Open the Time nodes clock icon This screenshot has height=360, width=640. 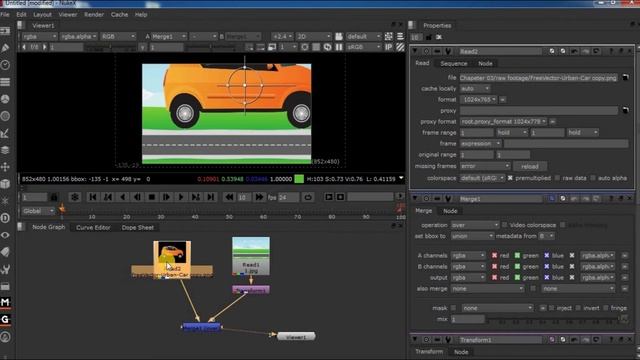5,65
